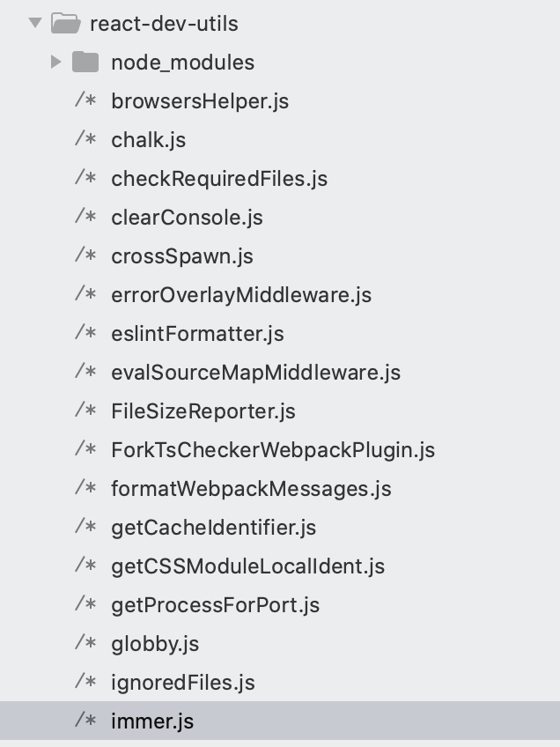Select FileSizeReporter.js in the tree
Viewport: 560px width, 747px height.
coord(203,410)
